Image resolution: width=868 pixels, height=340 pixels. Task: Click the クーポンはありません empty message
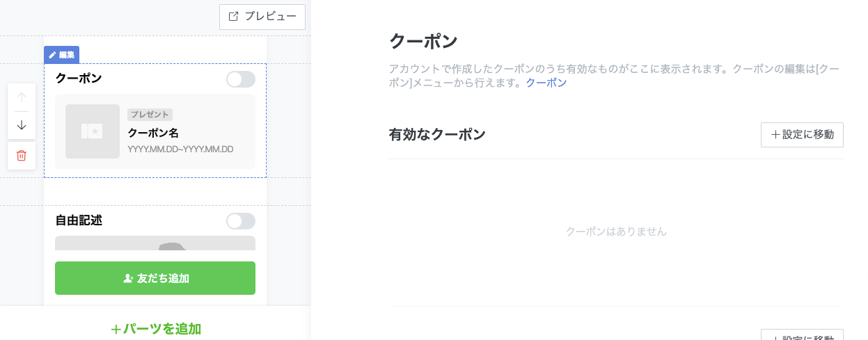616,232
